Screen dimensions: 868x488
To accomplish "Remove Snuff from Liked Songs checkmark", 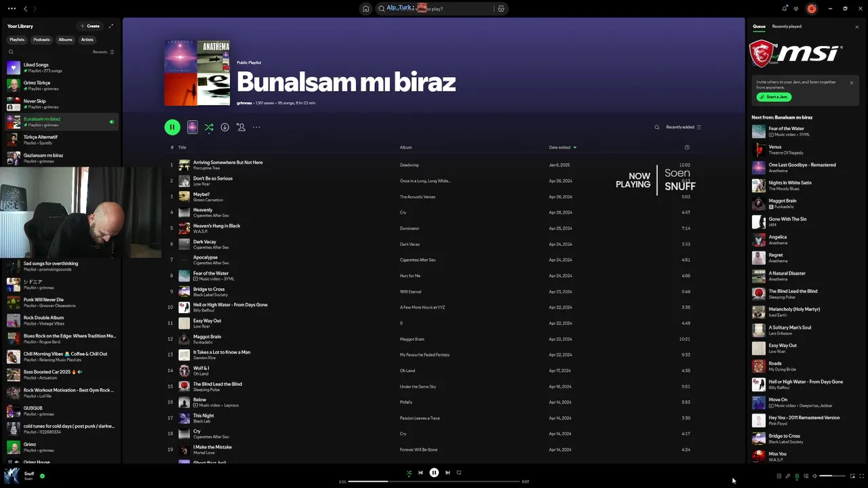I will point(42,476).
